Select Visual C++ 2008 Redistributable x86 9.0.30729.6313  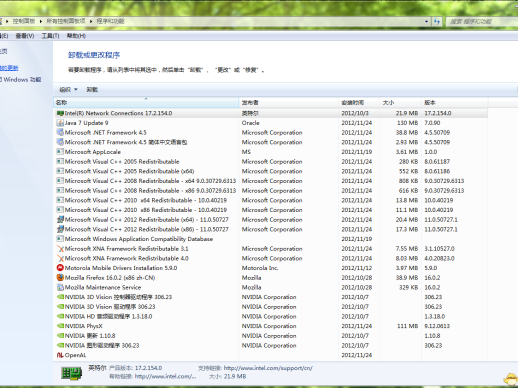tap(271, 191)
